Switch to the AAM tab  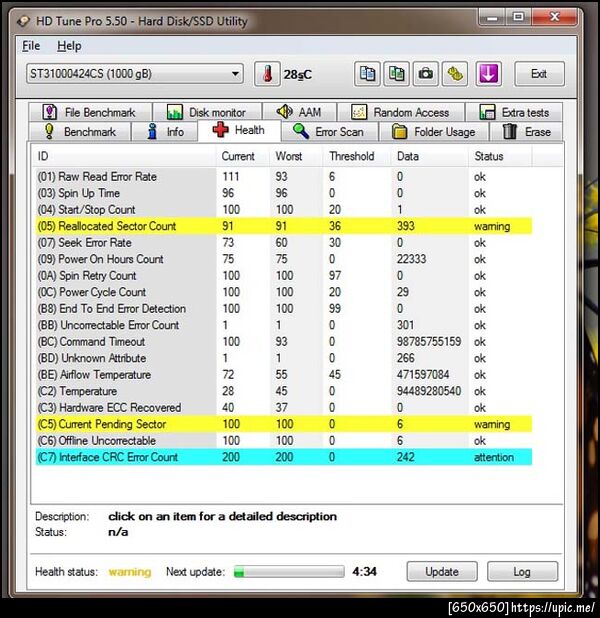coord(299,112)
